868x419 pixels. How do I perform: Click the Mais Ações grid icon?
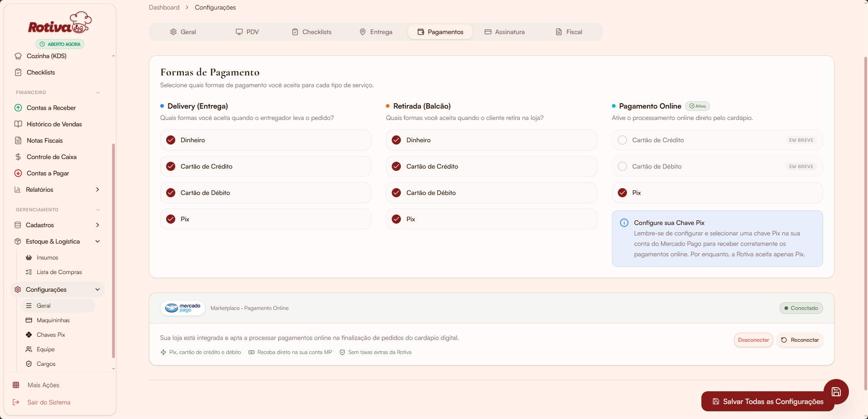coord(16,385)
